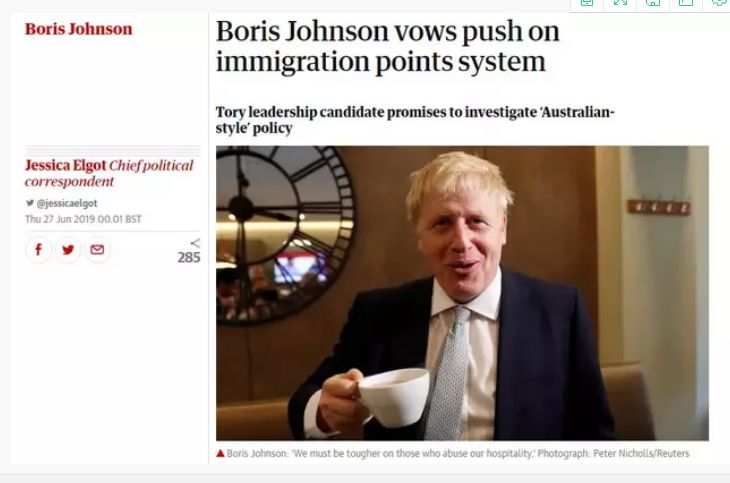Image resolution: width=730 pixels, height=483 pixels.
Task: Click the share icon above 285
Action: (x=196, y=243)
